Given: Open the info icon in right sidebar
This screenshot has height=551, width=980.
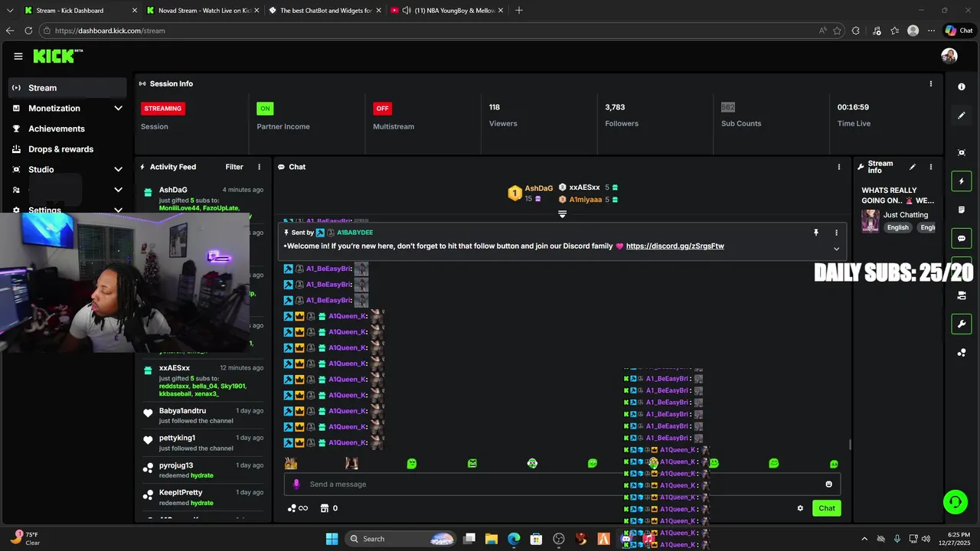Looking at the screenshot, I should coord(962,86).
